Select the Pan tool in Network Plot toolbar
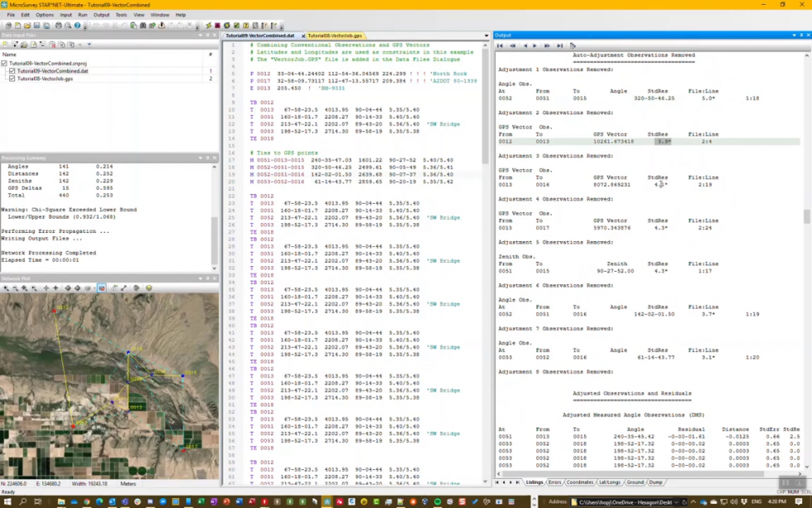The width and height of the screenshot is (812, 508). tap(46, 288)
